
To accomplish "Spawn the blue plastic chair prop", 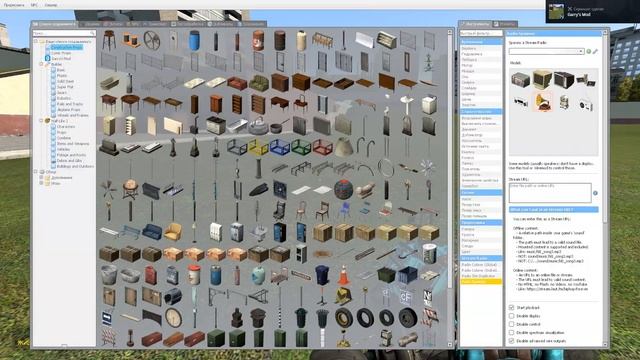I will tap(344, 211).
